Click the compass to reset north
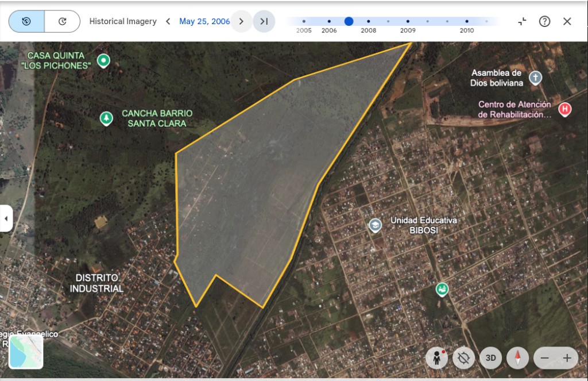Screen dimensions: 588x381 click(x=517, y=358)
